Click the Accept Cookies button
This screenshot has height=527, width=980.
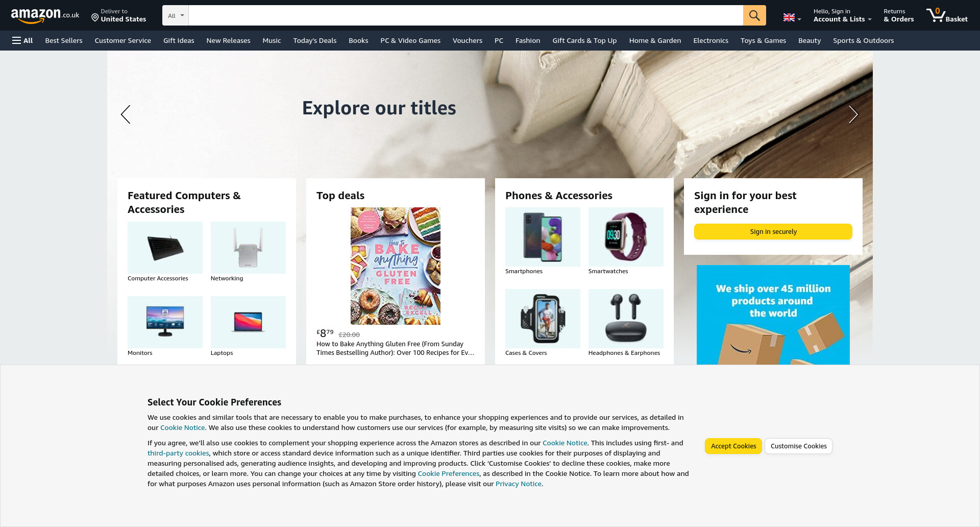(x=733, y=446)
